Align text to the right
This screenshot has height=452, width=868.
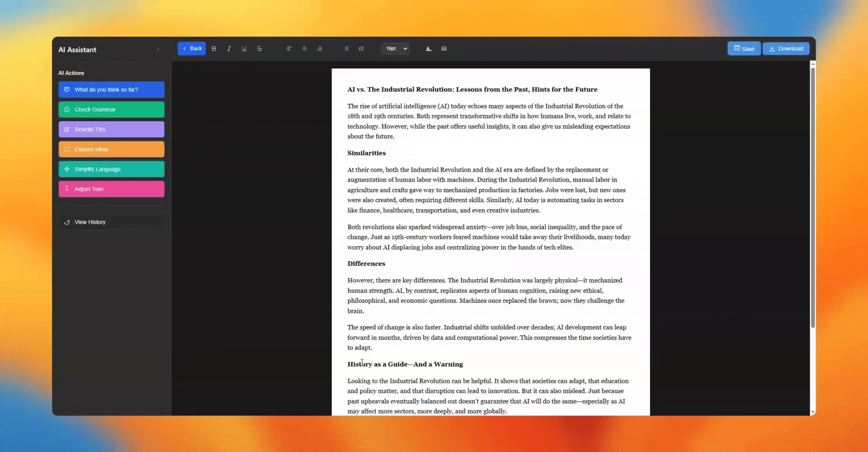320,49
